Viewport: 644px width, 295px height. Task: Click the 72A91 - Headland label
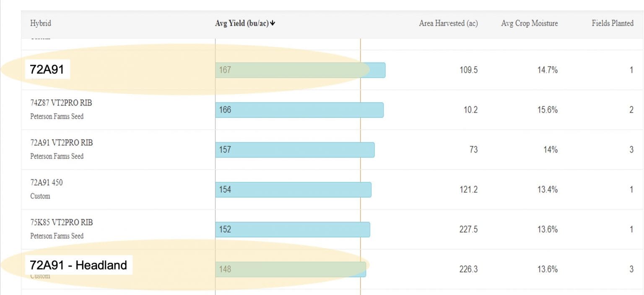point(78,265)
